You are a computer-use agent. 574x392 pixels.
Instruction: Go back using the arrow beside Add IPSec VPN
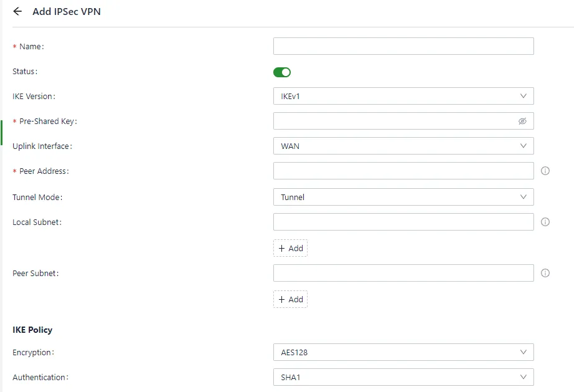click(x=17, y=11)
